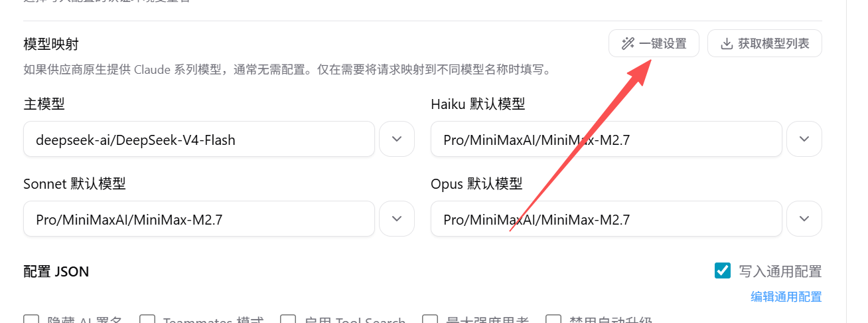Click the download icon in 获取模型列表
The height and width of the screenshot is (323, 868).
(x=727, y=44)
